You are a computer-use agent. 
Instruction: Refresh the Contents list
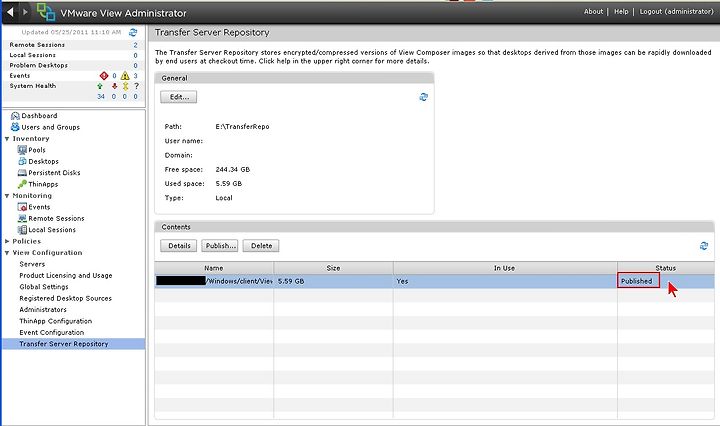tap(703, 246)
